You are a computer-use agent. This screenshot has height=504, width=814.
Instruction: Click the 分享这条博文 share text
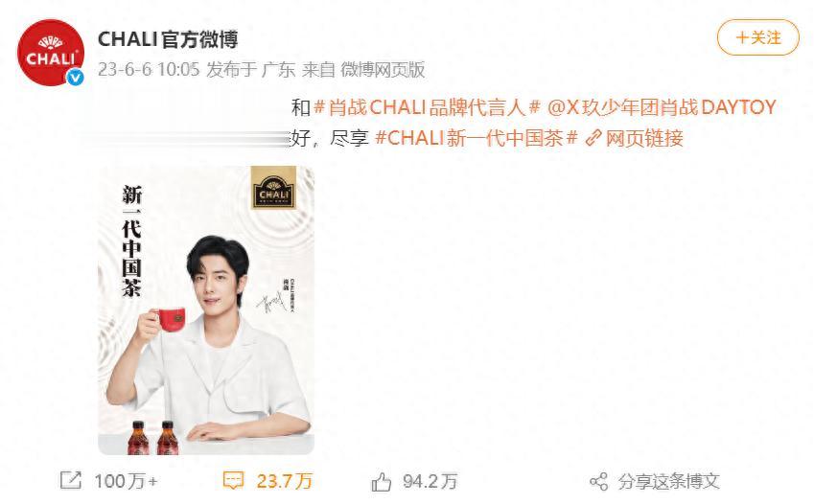[x=668, y=482]
